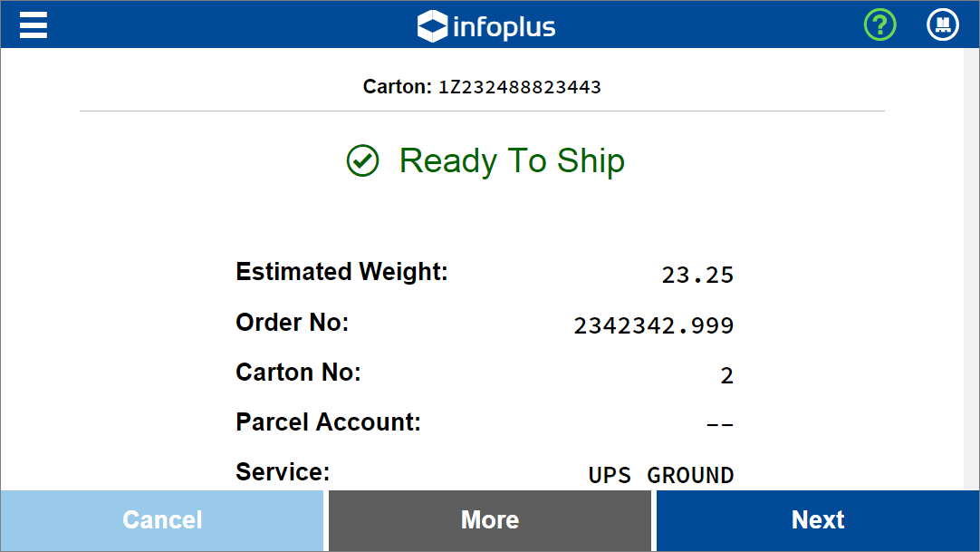Tap the More button
The image size is (980, 552).
[x=490, y=520]
